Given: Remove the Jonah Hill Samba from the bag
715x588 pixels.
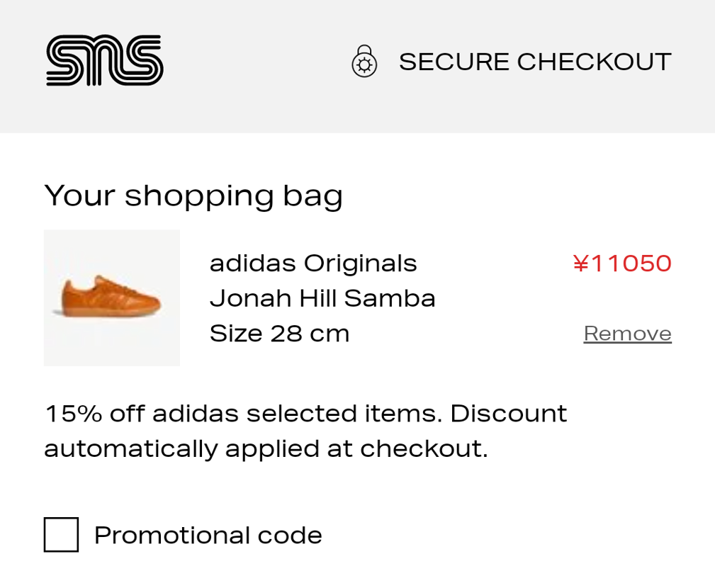Looking at the screenshot, I should 627,333.
